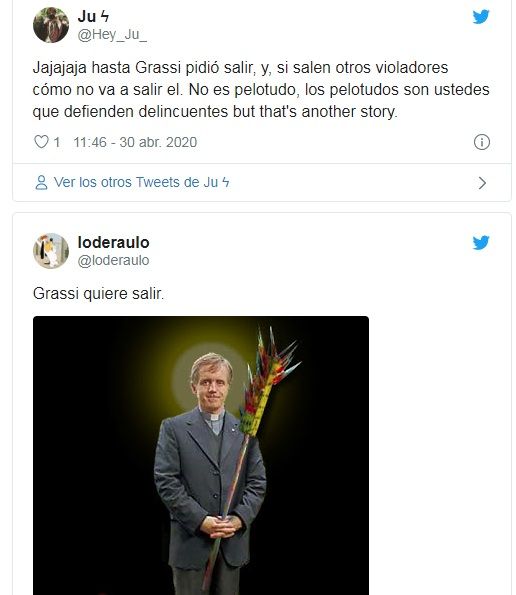Open the tweet text starting with Jajajaja hasta Grassi
Screen dimensions: 516x595
(x=261, y=90)
